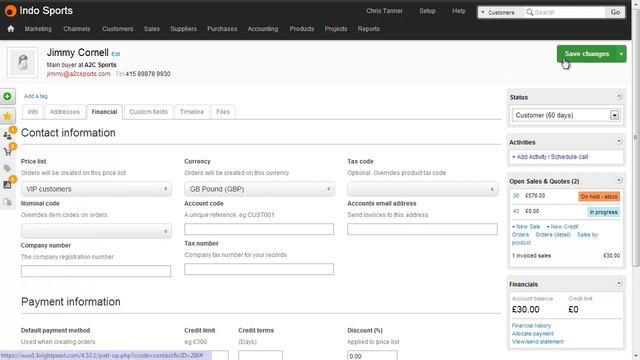Open the Purchases menu
Screen dimensions: 640x360
point(222,29)
